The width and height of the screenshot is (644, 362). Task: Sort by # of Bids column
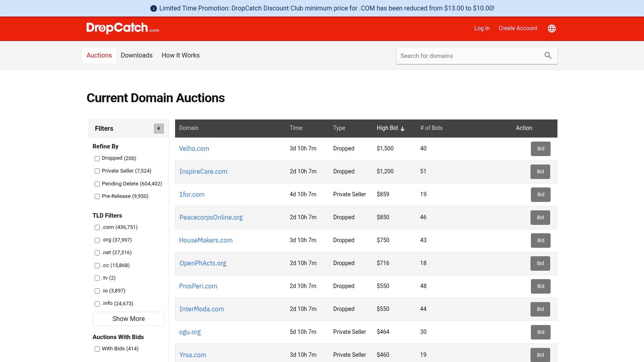click(431, 128)
